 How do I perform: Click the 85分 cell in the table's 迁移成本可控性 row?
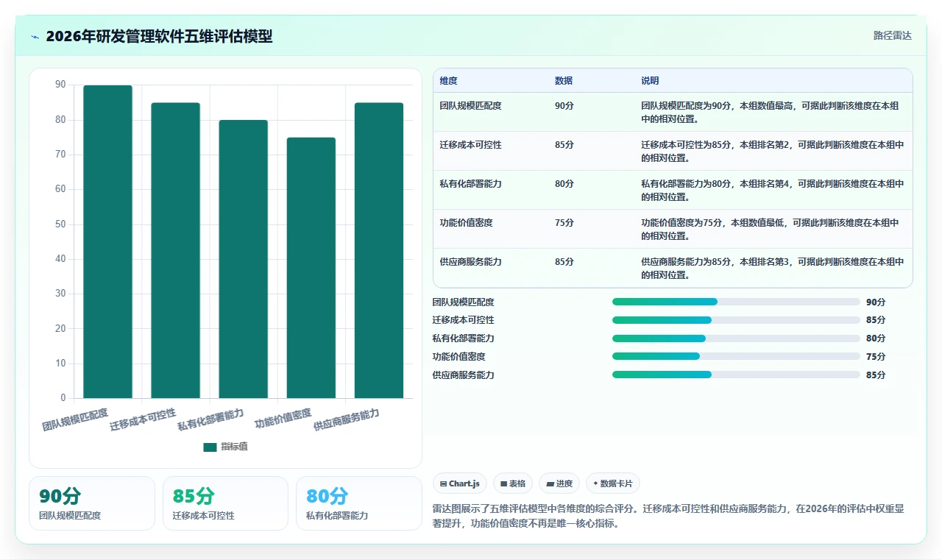[x=564, y=145]
